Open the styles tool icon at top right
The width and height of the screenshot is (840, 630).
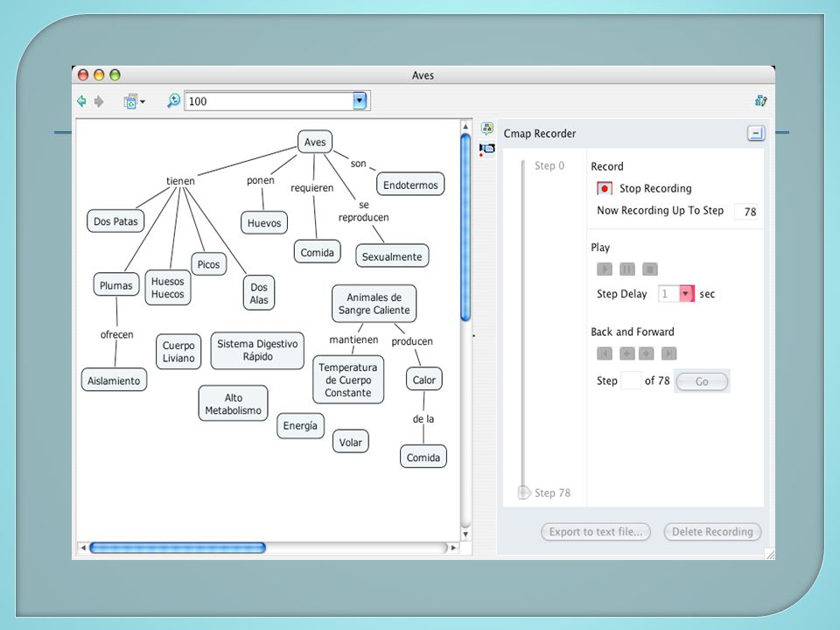pyautogui.click(x=760, y=101)
